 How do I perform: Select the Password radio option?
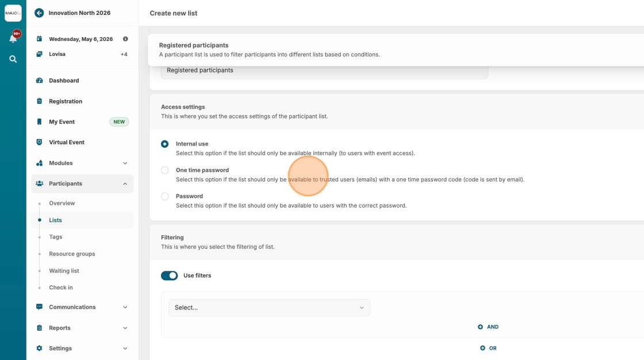pos(165,196)
